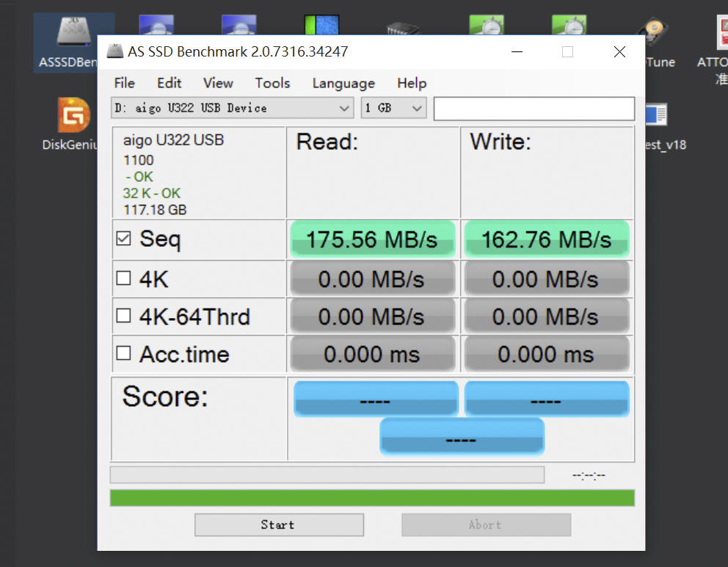Screen dimensions: 728x567
Task: Click the empty gray progress bar
Action: [x=327, y=475]
